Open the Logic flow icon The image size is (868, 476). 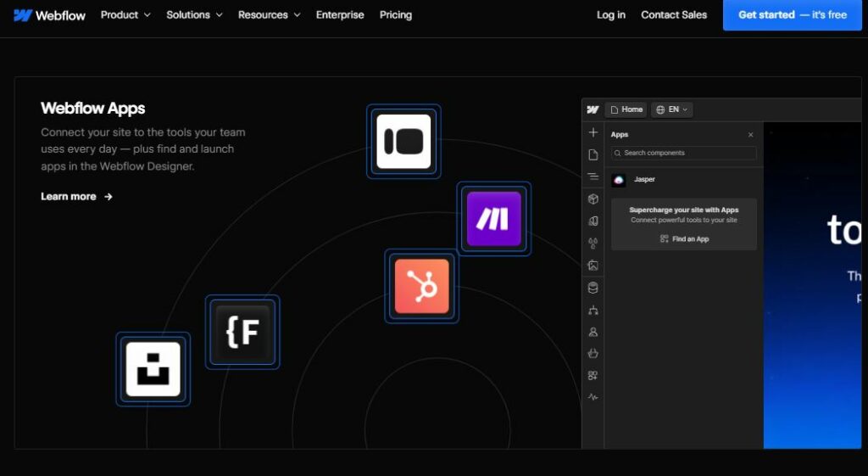[593, 311]
